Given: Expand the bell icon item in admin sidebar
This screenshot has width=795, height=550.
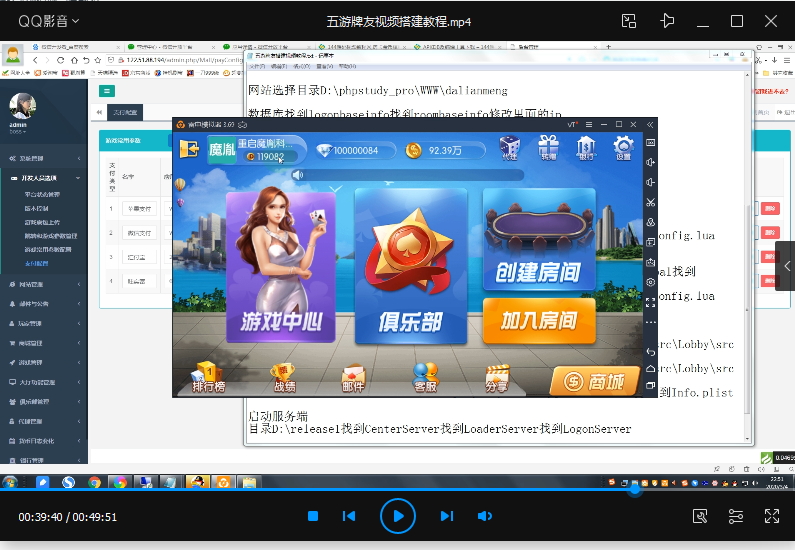Looking at the screenshot, I should 45,304.
